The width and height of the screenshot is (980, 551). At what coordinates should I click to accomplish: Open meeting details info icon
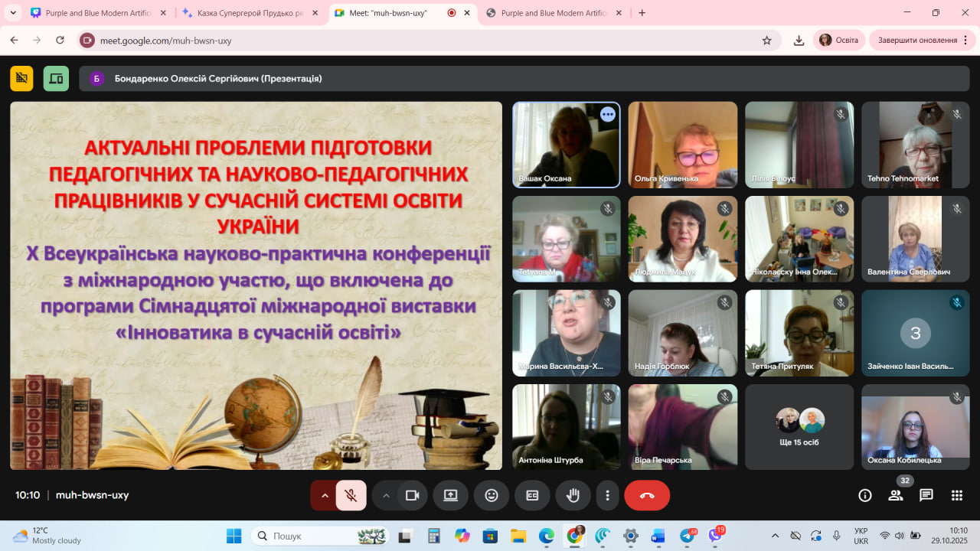[865, 495]
